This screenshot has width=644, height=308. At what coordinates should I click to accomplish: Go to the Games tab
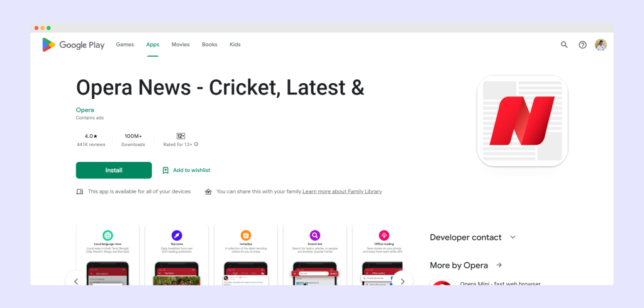(125, 45)
